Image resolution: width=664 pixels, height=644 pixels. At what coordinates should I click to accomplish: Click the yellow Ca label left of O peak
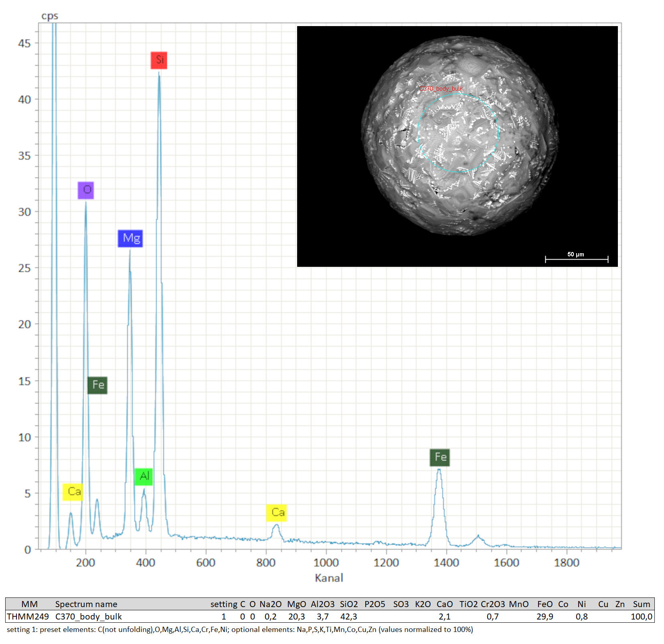[73, 492]
